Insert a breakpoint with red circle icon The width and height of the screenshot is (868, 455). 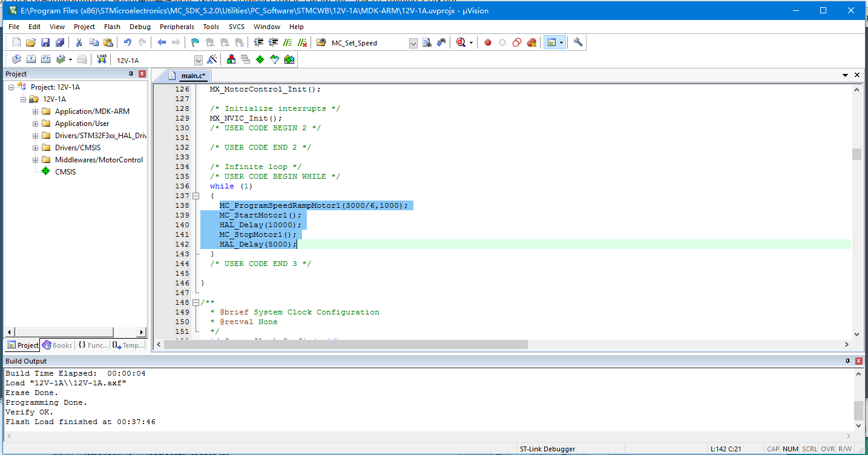[488, 42]
